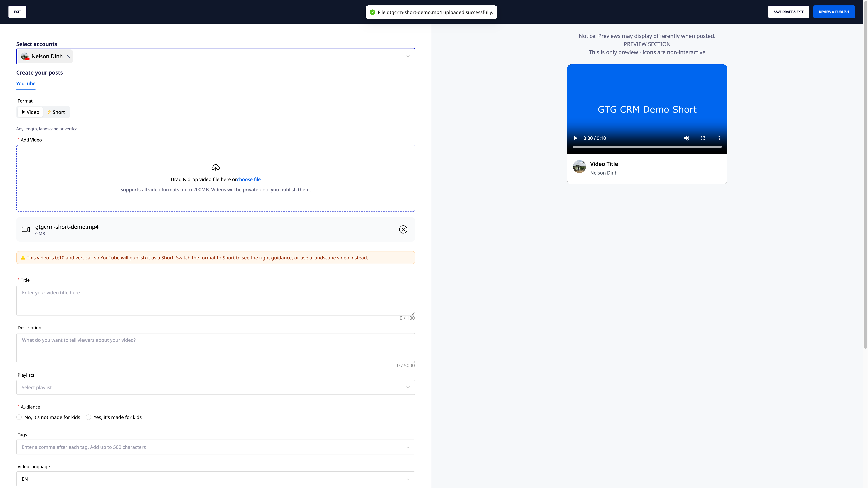Seek on the preview video progress bar
This screenshot has height=488, width=868.
tap(647, 147)
